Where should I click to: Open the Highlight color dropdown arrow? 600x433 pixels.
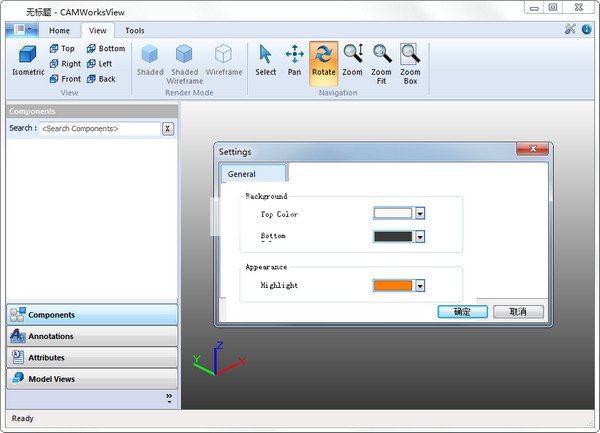click(x=420, y=286)
